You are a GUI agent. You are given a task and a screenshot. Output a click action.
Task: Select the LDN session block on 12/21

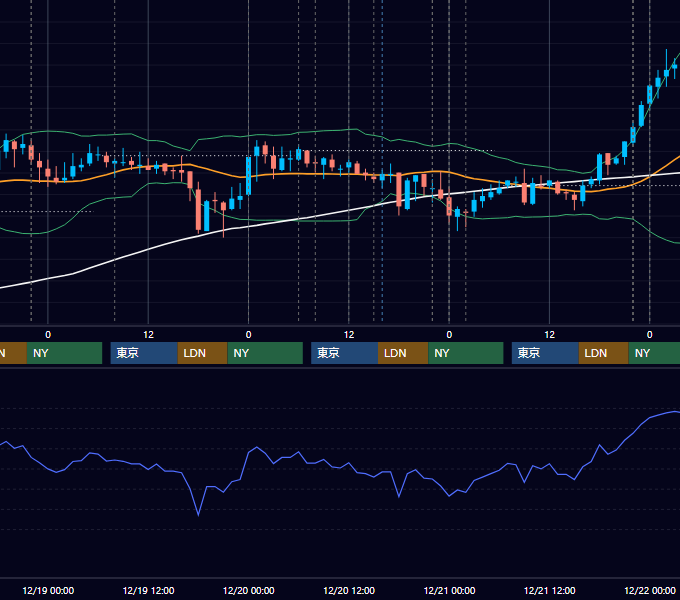(604, 353)
